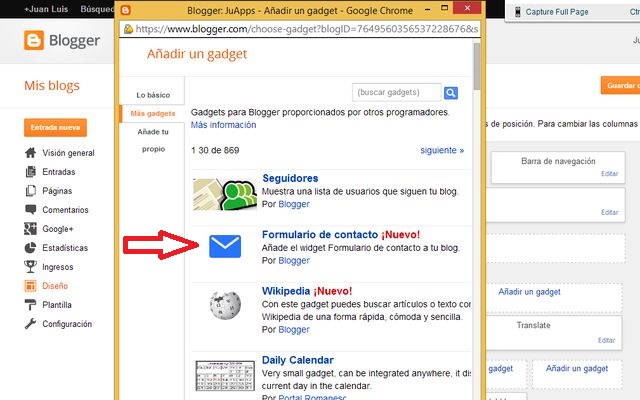Open Estadísticas in the sidebar
The height and width of the screenshot is (400, 640).
tap(65, 248)
